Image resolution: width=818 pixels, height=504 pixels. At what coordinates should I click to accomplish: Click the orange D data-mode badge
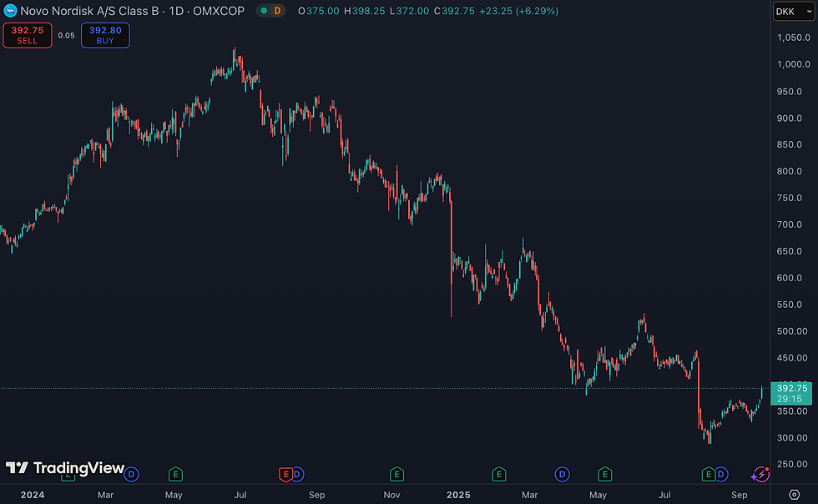(277, 11)
